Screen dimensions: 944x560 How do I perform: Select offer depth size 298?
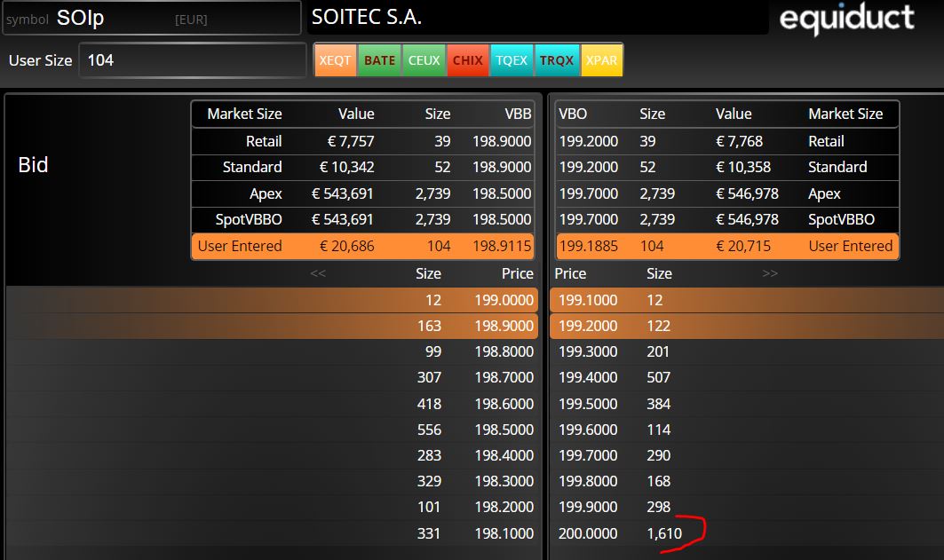point(659,508)
